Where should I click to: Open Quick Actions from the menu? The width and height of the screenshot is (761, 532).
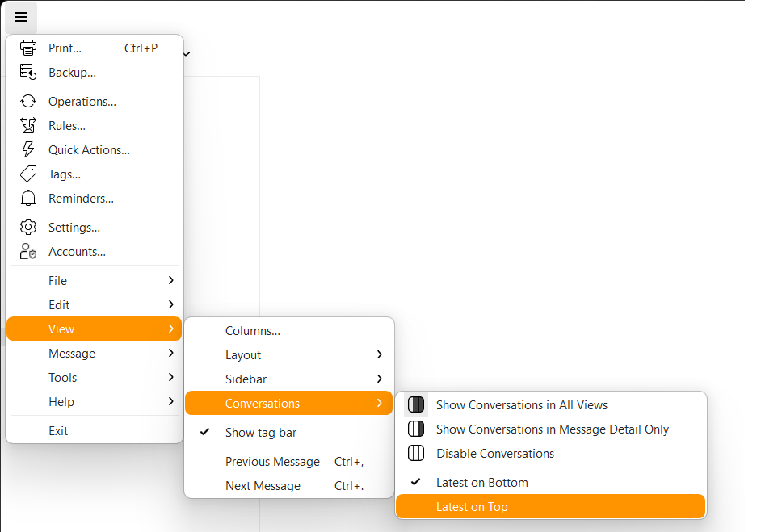(x=95, y=150)
